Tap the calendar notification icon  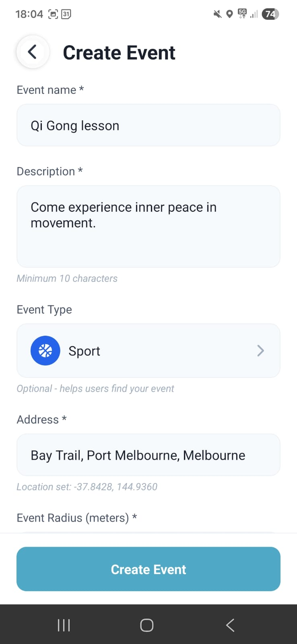tap(66, 14)
